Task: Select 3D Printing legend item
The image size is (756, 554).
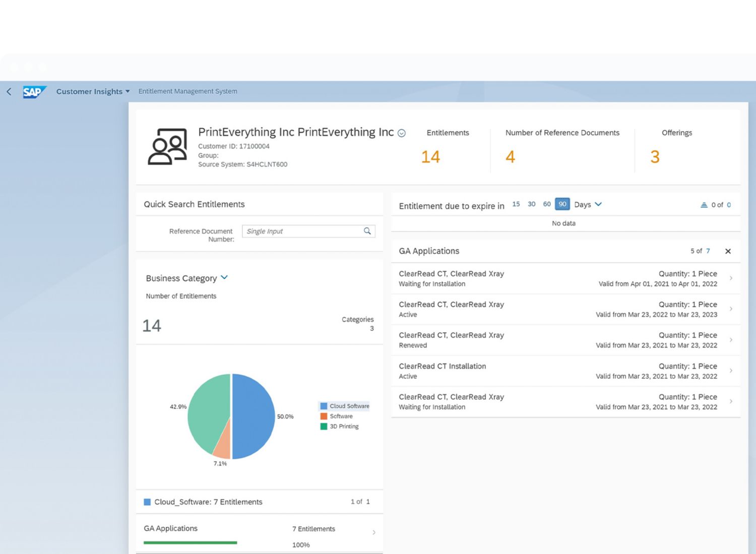Action: click(x=340, y=426)
